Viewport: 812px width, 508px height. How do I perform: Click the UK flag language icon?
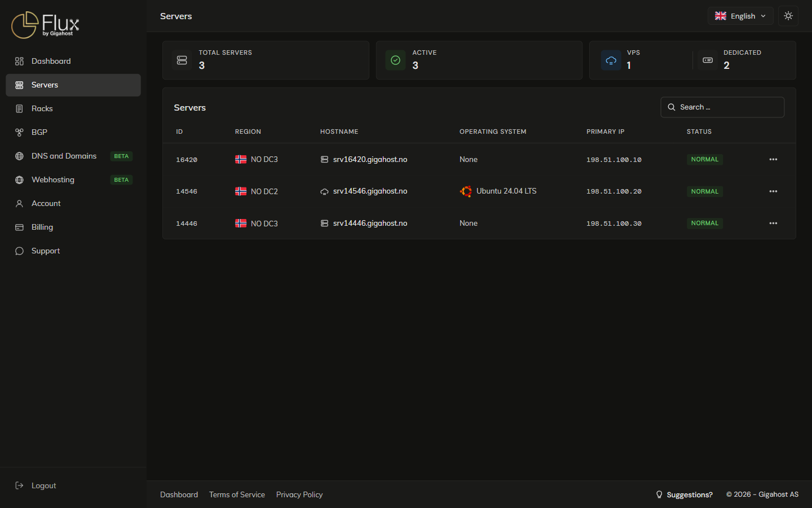pyautogui.click(x=721, y=16)
